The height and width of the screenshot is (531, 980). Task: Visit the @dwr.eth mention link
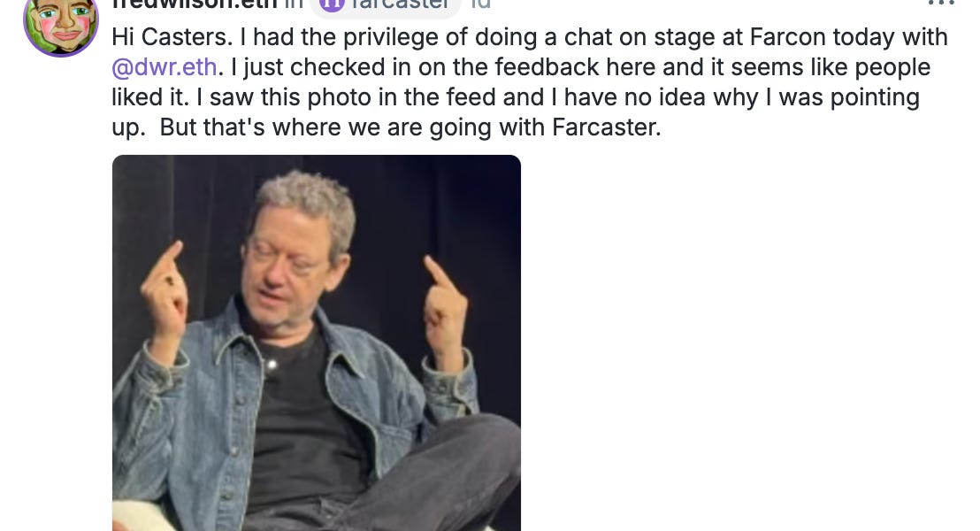[x=165, y=67]
